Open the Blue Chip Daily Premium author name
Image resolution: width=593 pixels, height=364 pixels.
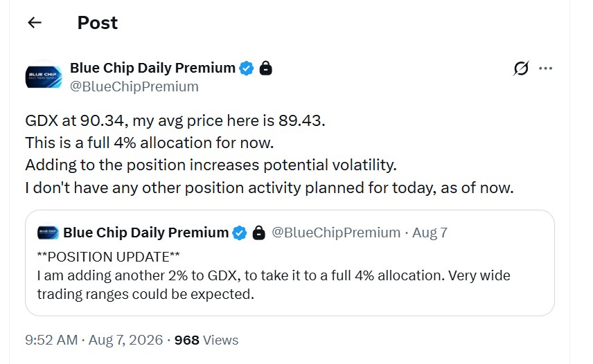pyautogui.click(x=153, y=68)
